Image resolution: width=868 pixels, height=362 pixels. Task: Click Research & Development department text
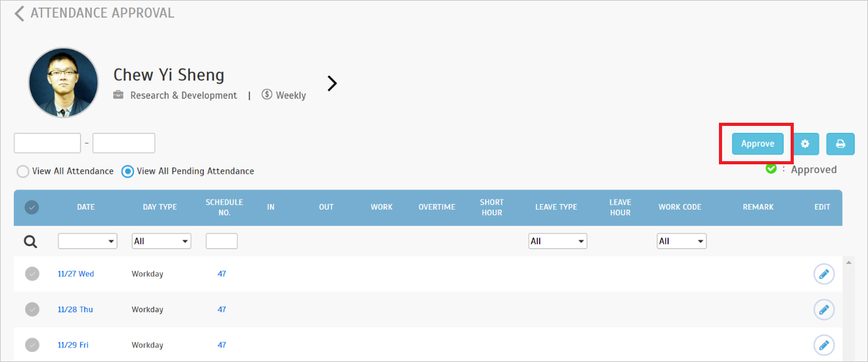coord(184,96)
